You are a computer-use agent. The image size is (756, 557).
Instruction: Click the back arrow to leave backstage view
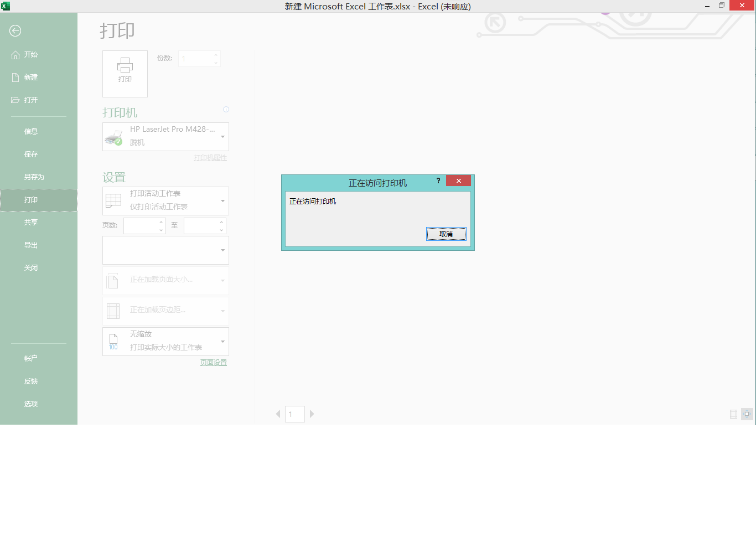[15, 31]
